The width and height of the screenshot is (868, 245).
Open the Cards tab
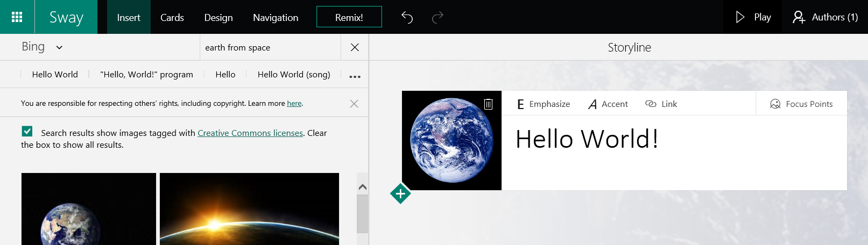click(172, 17)
